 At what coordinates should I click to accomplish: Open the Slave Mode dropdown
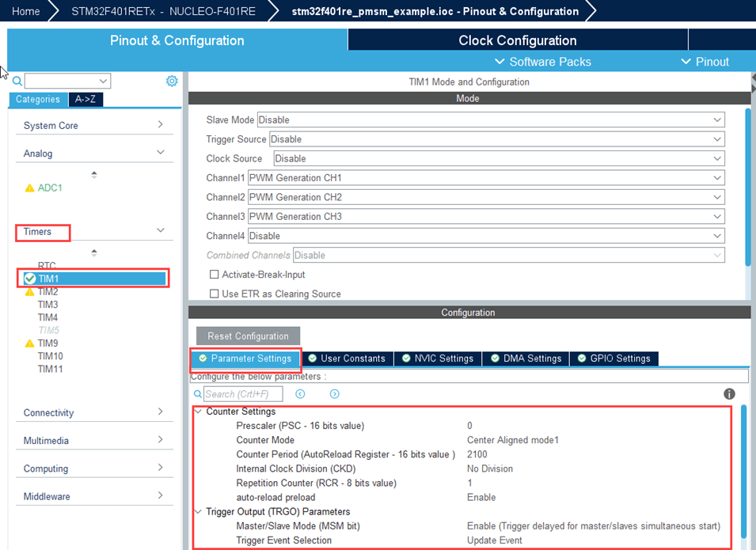click(x=490, y=120)
